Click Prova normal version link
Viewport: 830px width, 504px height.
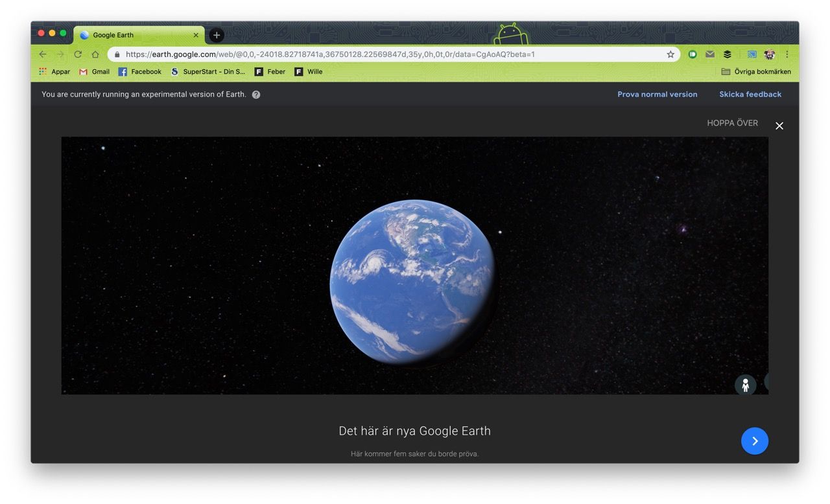[x=658, y=95]
